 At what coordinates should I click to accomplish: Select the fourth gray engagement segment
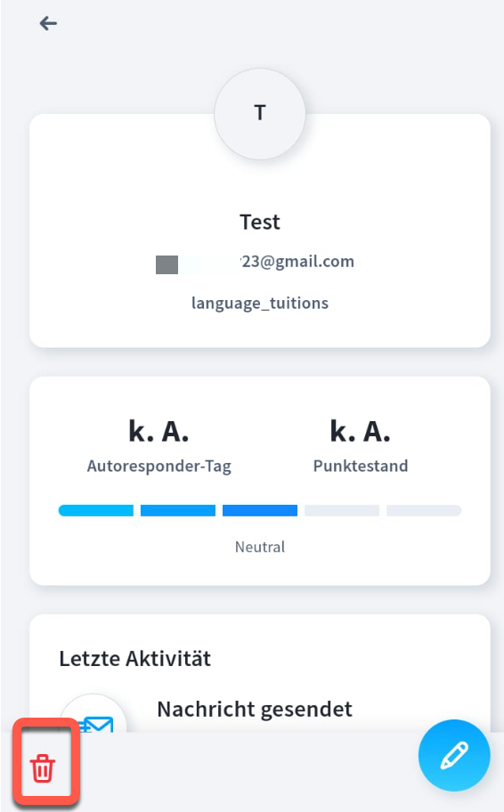342,510
